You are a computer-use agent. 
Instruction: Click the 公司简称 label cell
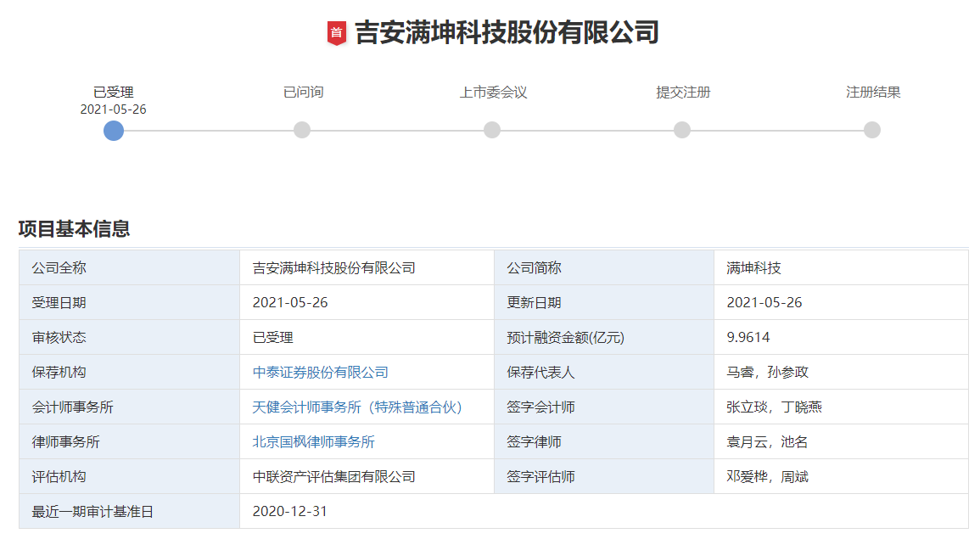pyautogui.click(x=604, y=267)
